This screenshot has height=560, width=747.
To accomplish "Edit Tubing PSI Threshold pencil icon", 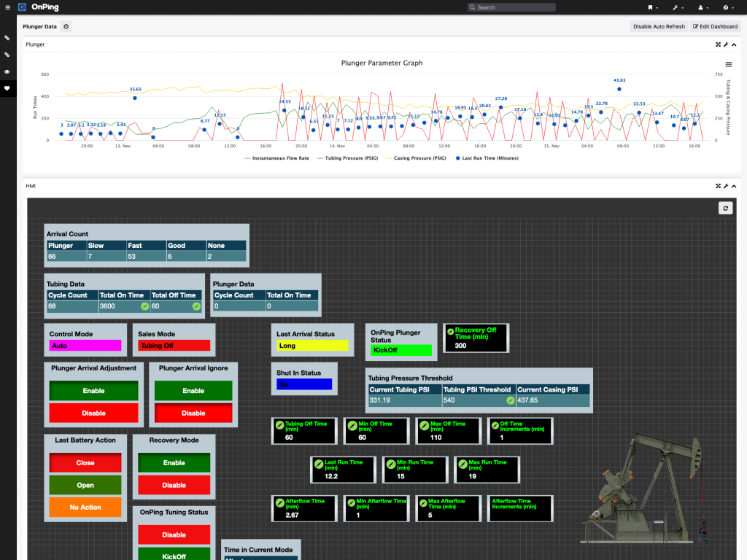I will (x=510, y=400).
